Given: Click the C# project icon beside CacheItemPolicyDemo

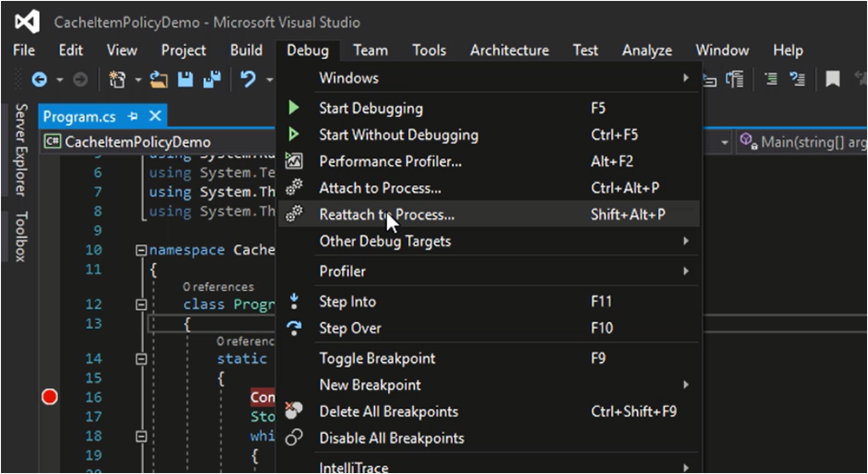Looking at the screenshot, I should 53,142.
